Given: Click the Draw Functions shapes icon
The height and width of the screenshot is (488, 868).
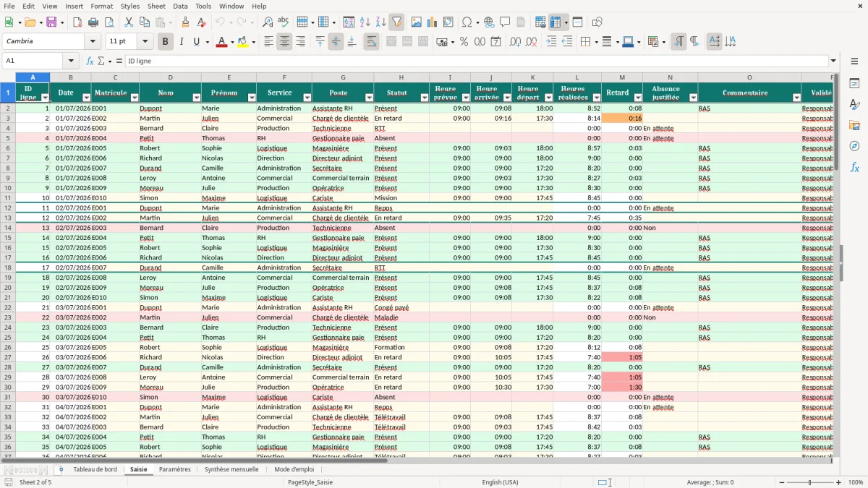Looking at the screenshot, I should [597, 22].
